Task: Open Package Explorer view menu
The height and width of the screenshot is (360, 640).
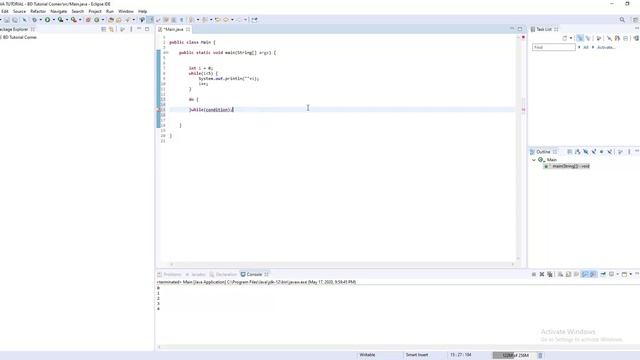Action: (131, 29)
